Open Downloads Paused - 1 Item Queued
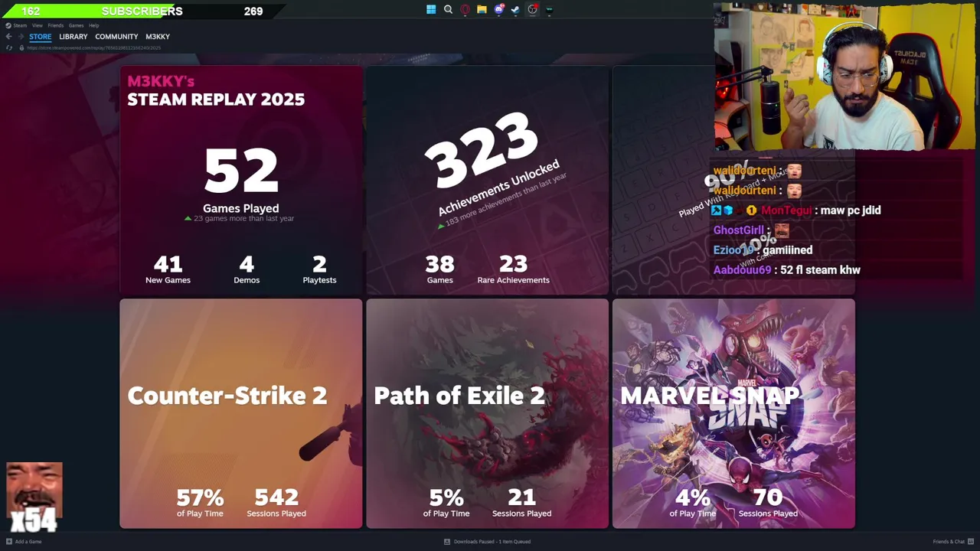Screen dimensions: 980x551 pyautogui.click(x=492, y=542)
